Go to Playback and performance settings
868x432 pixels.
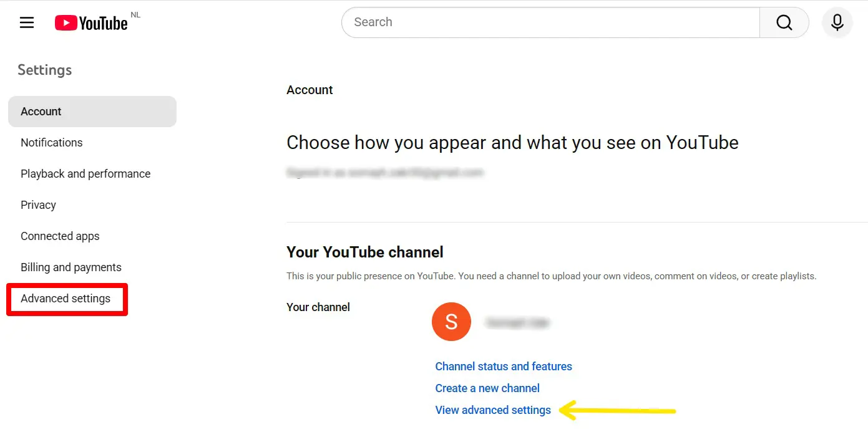(x=85, y=174)
